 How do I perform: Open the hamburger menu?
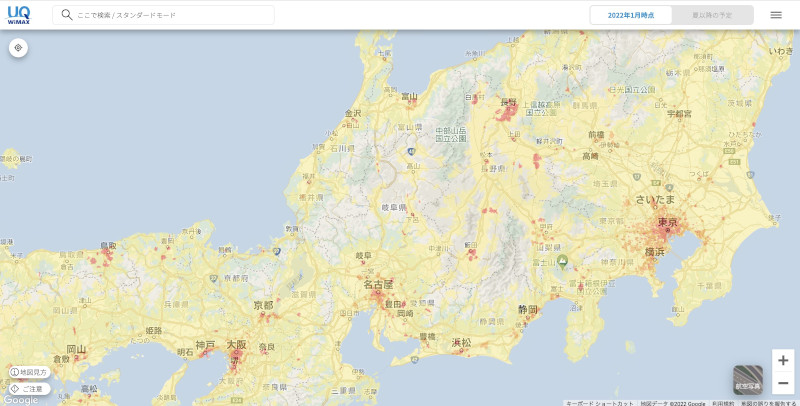(x=776, y=15)
